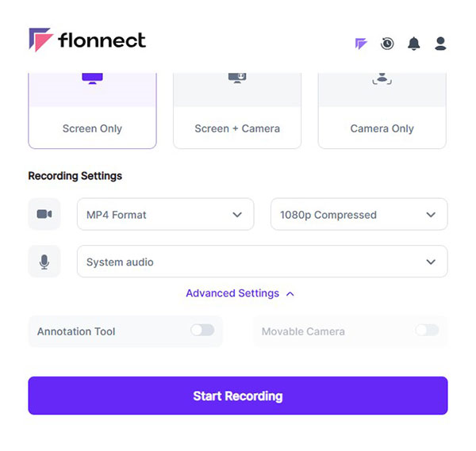The width and height of the screenshot is (476, 451).
Task: Click the Screen Only monitor icon
Action: tap(92, 78)
